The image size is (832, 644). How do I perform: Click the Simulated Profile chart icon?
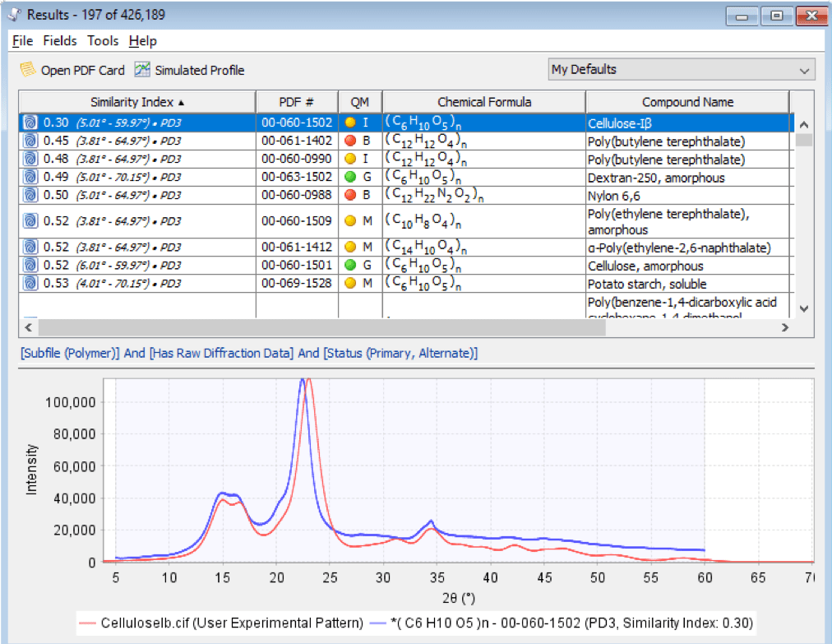[141, 70]
